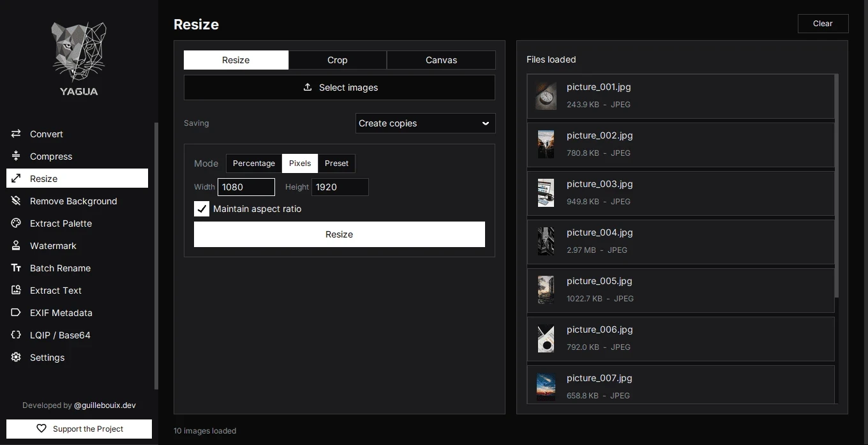868x445 pixels.
Task: Open the Extract Text section
Action: (x=77, y=290)
